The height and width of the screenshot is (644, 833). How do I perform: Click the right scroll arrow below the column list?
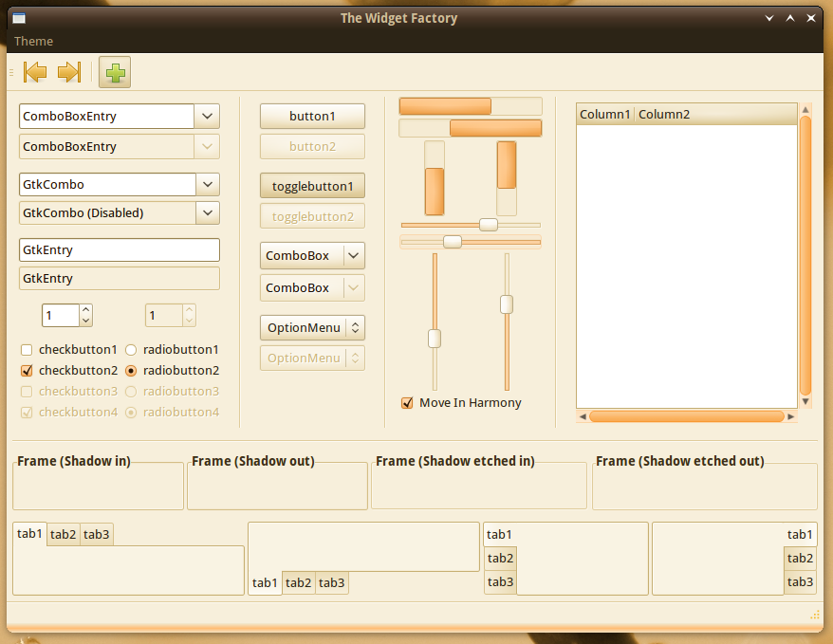tap(791, 416)
